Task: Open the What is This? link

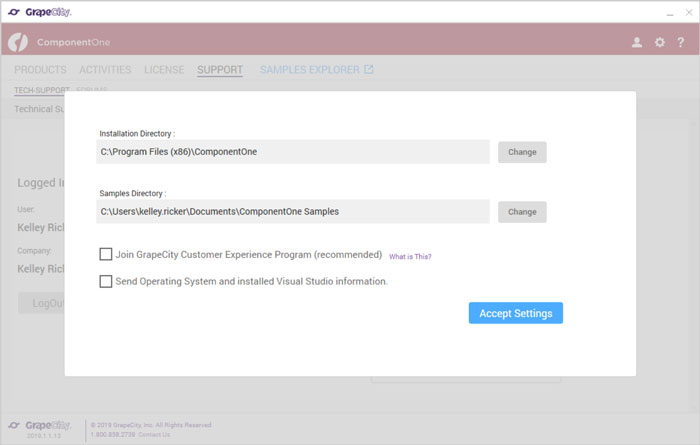Action: [x=410, y=257]
